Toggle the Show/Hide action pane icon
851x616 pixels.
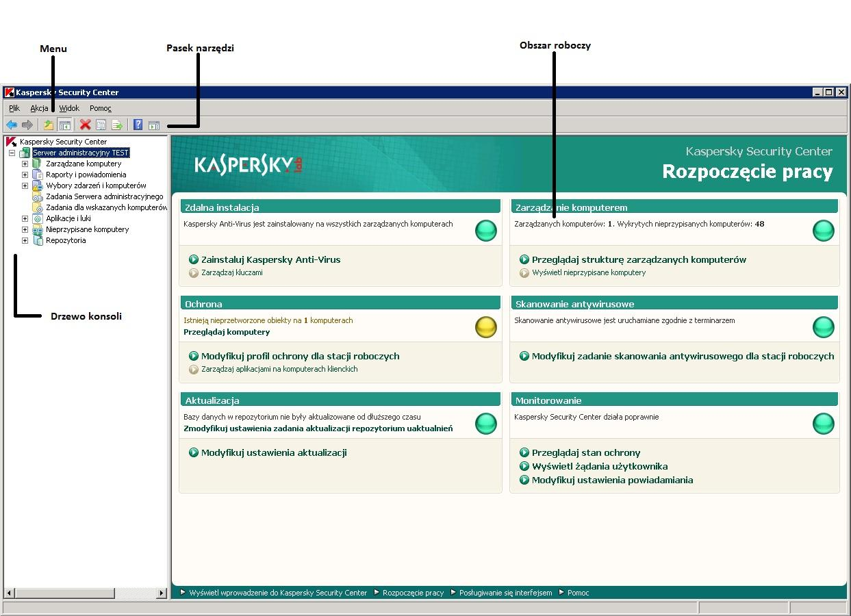pyautogui.click(x=154, y=125)
